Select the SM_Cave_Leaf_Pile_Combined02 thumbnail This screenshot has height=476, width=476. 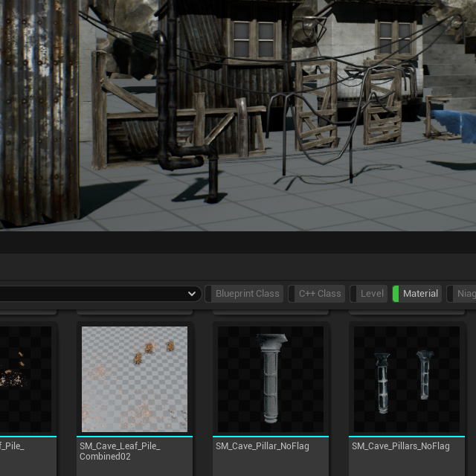(x=135, y=379)
